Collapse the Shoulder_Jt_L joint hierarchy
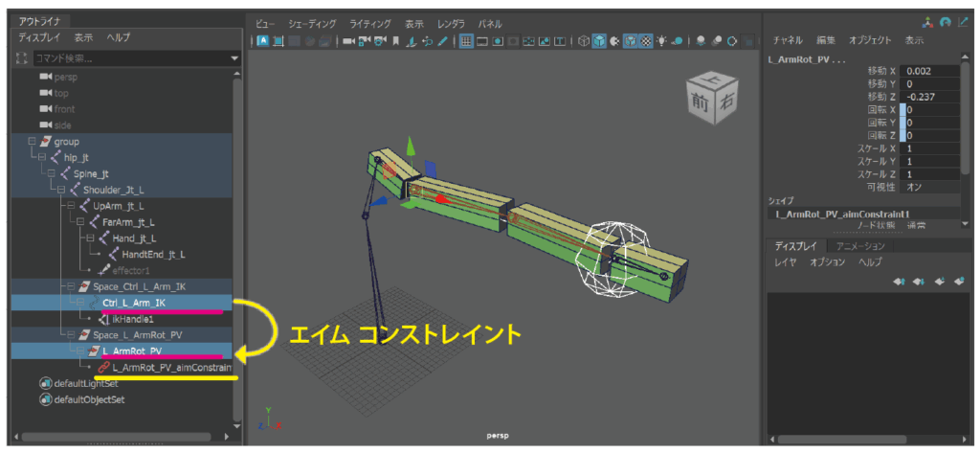 click(59, 190)
